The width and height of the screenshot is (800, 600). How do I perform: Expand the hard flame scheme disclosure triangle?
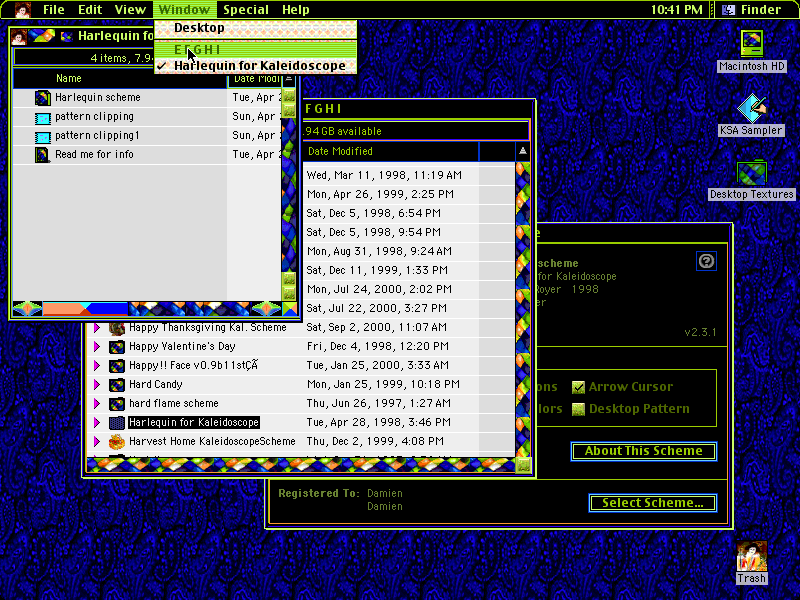click(x=97, y=404)
